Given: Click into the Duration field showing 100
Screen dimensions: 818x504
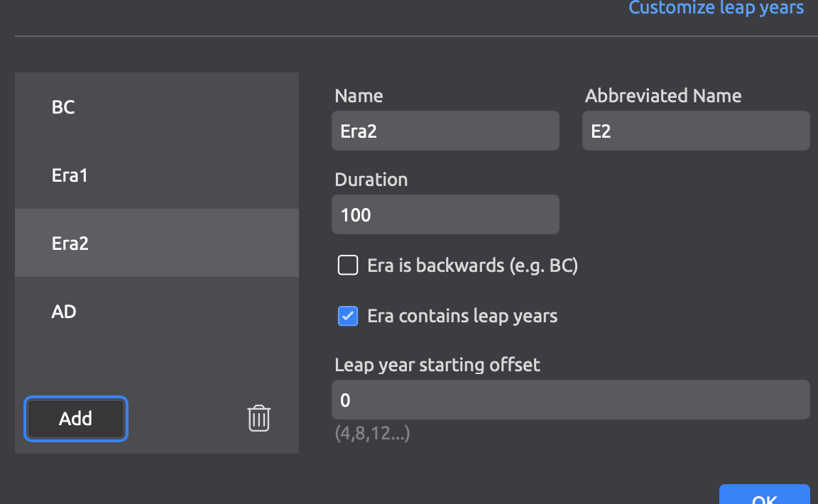Looking at the screenshot, I should [x=445, y=214].
